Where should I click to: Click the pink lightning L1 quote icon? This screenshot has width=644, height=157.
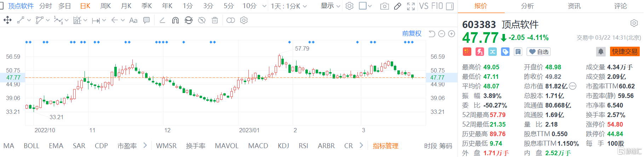[480, 52]
